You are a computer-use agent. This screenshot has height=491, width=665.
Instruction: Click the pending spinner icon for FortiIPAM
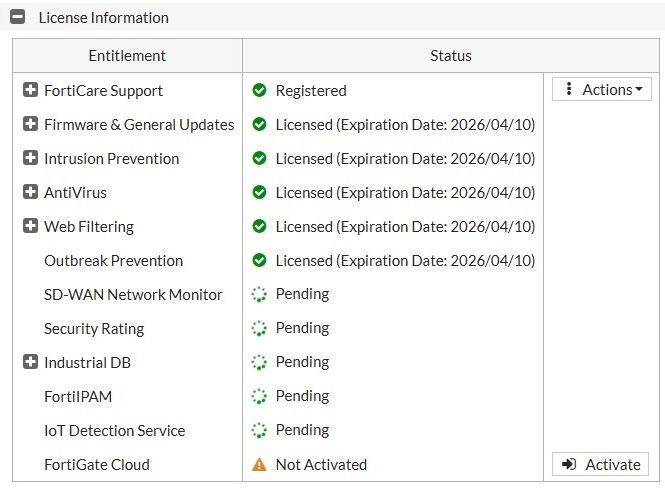pos(259,397)
